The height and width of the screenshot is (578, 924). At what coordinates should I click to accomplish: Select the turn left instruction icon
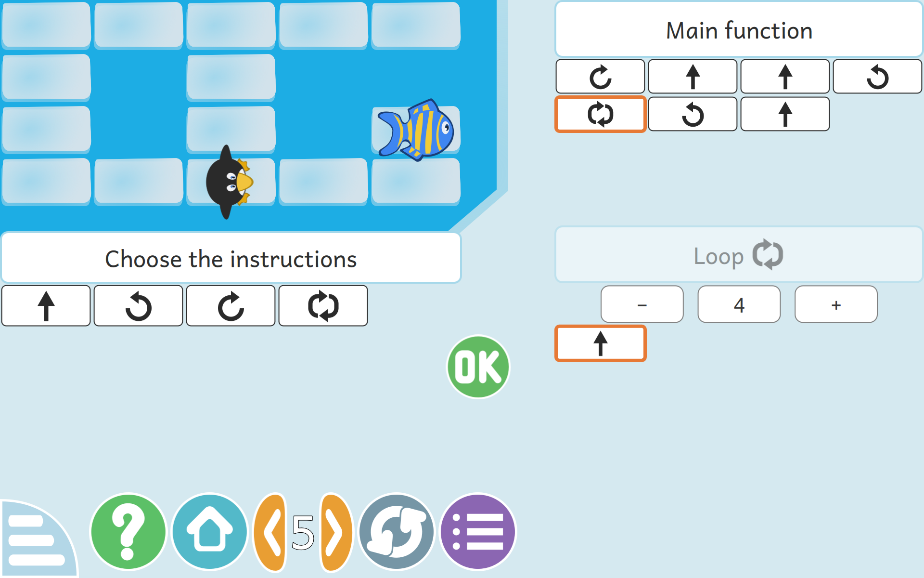tap(138, 304)
